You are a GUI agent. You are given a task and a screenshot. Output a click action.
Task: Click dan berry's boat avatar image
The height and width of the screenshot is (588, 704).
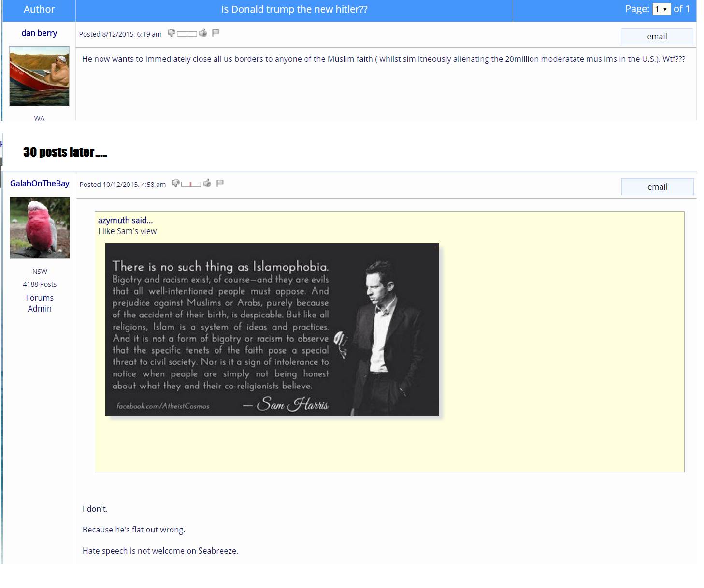[x=39, y=76]
